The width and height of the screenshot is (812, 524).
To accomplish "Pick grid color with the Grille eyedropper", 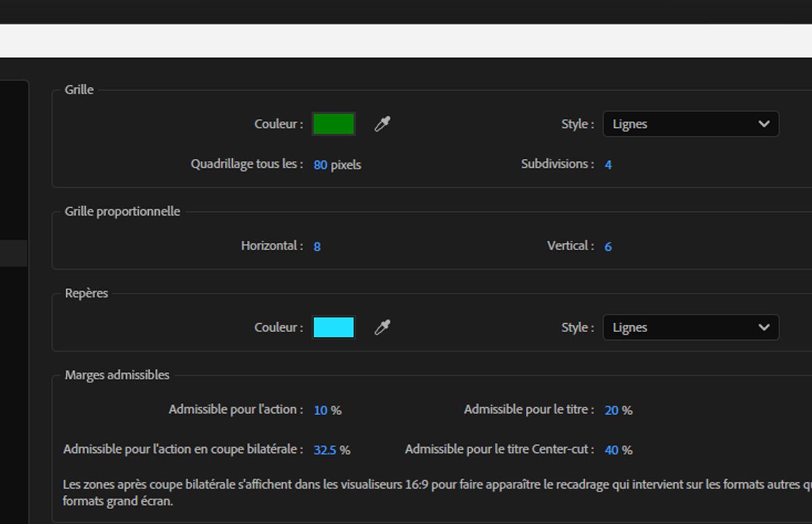I will [382, 124].
